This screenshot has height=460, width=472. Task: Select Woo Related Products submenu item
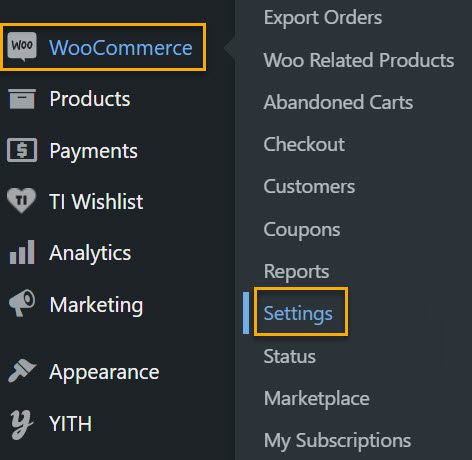click(x=359, y=60)
